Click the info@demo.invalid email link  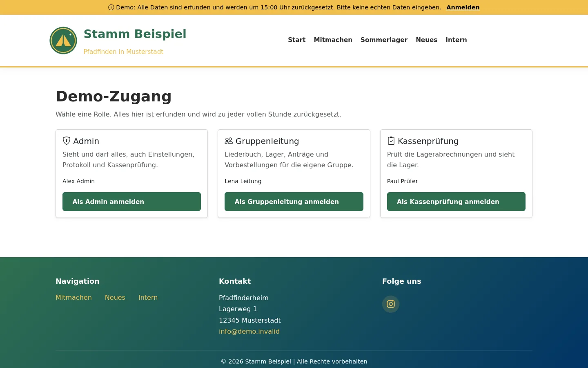[x=249, y=331]
